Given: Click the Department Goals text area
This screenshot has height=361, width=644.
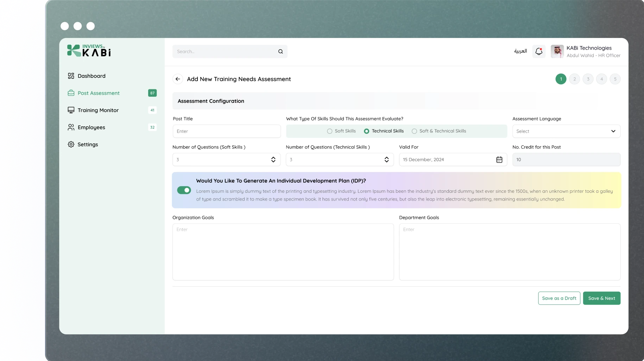Looking at the screenshot, I should pyautogui.click(x=510, y=252).
